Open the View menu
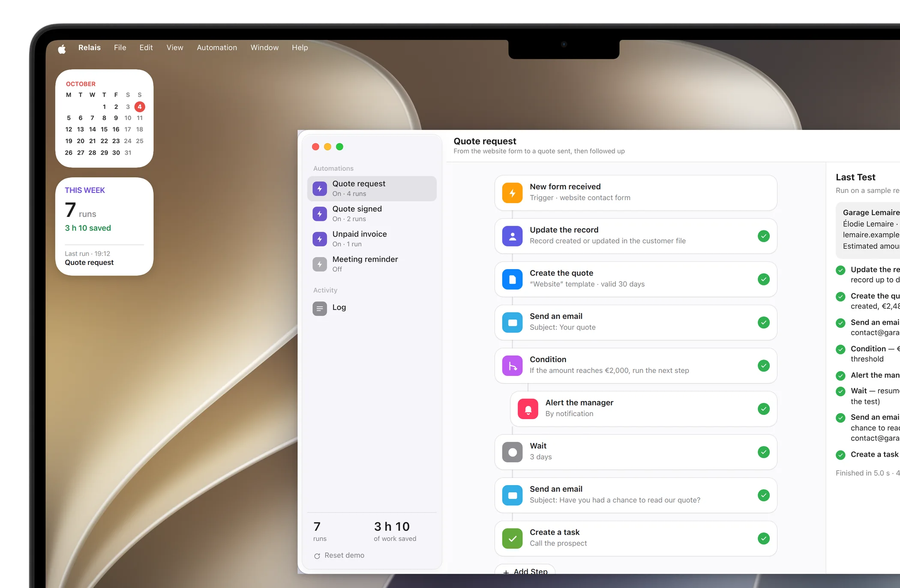This screenshot has width=900, height=588. click(x=175, y=48)
